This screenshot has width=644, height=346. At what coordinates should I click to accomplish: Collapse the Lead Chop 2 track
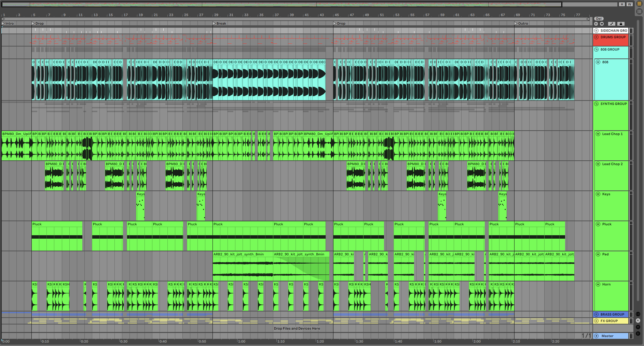(x=598, y=164)
